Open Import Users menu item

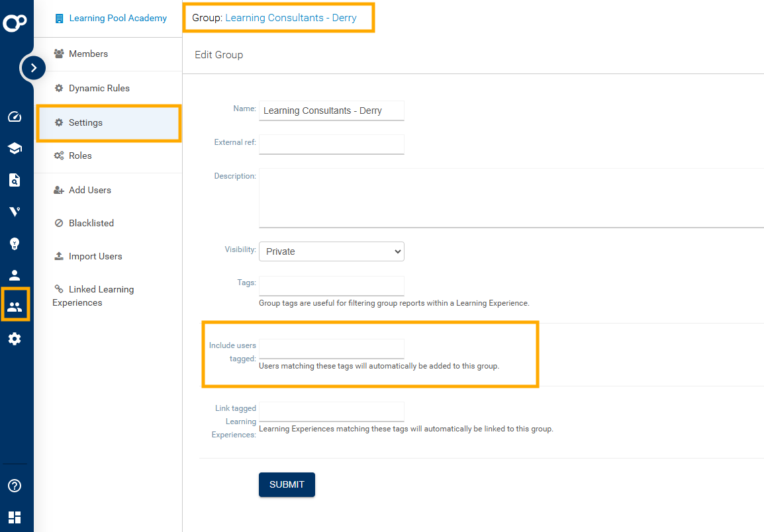(x=95, y=256)
